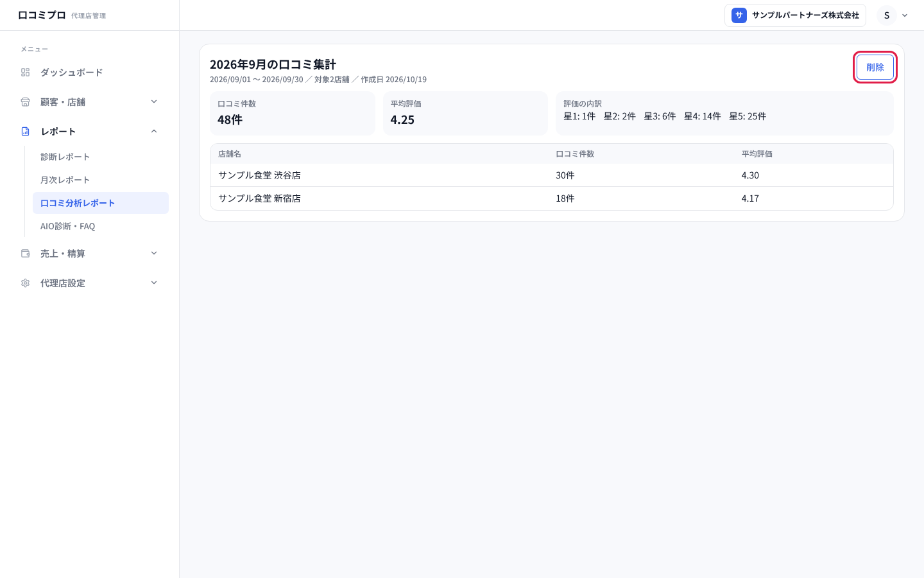The height and width of the screenshot is (578, 924).
Task: Expand the 代理店設定 chevron
Action: 154,283
